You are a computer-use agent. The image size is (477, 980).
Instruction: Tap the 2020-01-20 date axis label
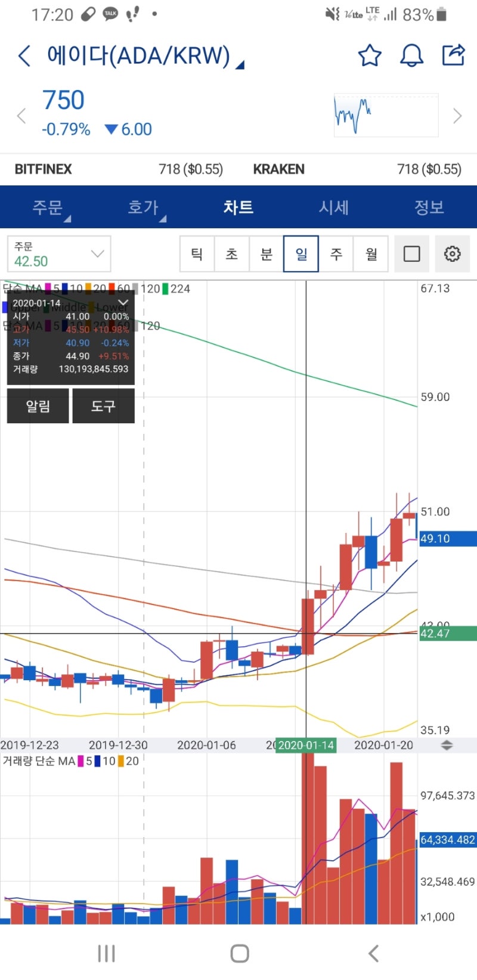[383, 745]
